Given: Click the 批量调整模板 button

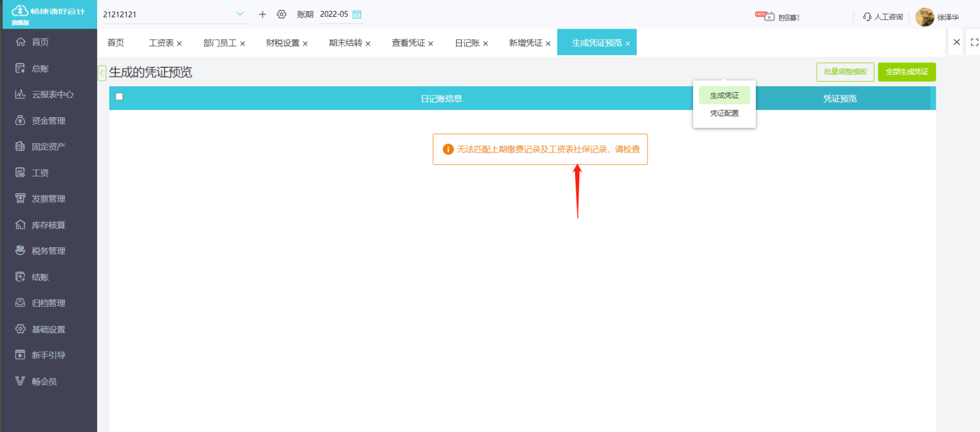Looking at the screenshot, I should coord(845,72).
